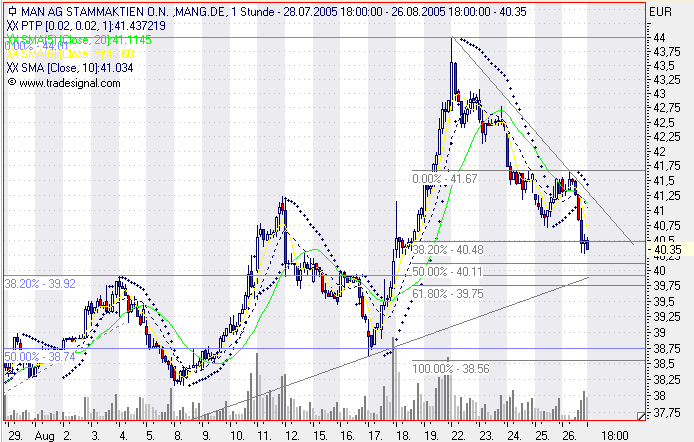Screen dimensions: 694x442
Task: Click the indicator icon beside PTP legend
Action: pos(13,26)
